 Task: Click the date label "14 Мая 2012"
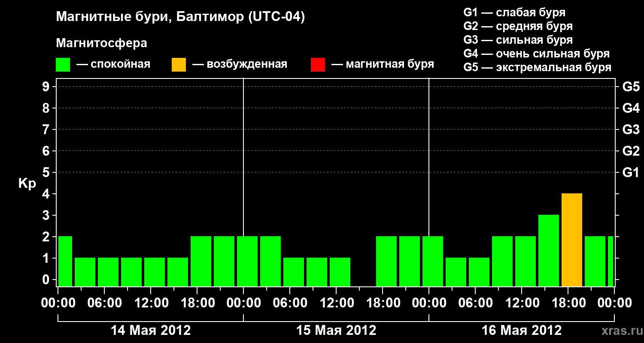[151, 331]
